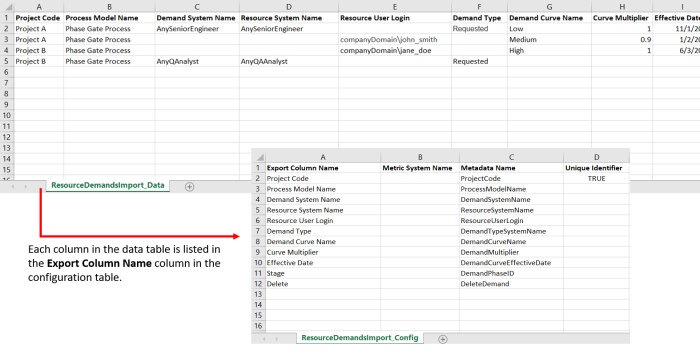The image size is (700, 360).
Task: Click select-all corner in the data sheet
Action: coord(7,7)
